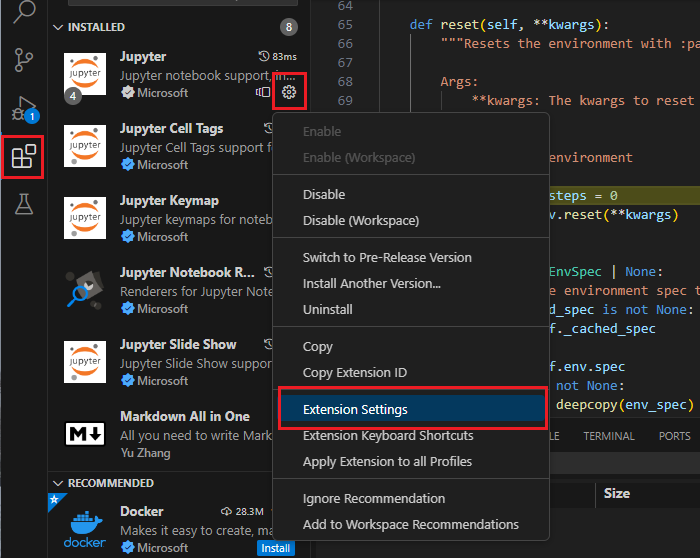Image resolution: width=700 pixels, height=558 pixels.
Task: Open the Jupyter Cell Tags extension title
Action: [x=171, y=129]
